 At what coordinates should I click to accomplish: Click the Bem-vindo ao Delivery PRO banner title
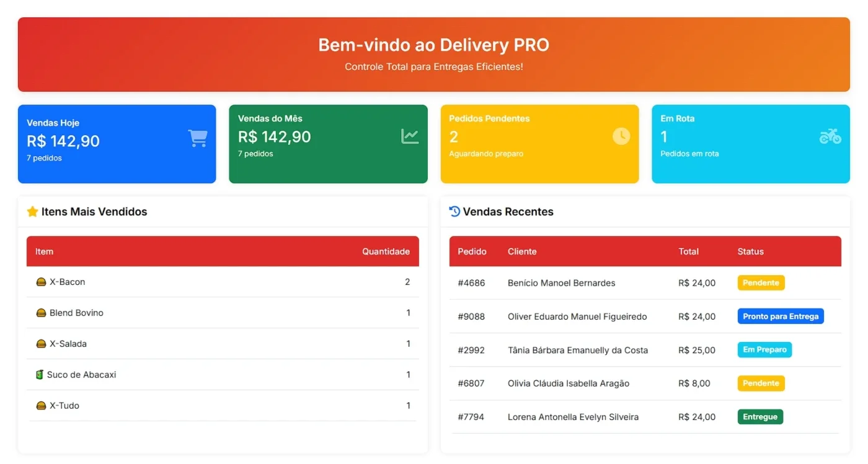[x=433, y=45]
